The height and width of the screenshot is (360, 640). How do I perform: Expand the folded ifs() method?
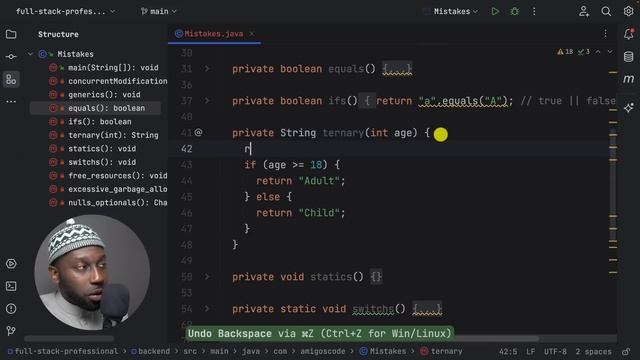click(x=207, y=101)
